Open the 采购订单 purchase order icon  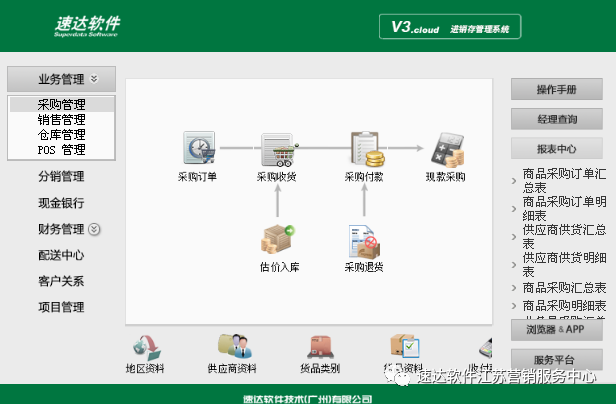(x=199, y=148)
